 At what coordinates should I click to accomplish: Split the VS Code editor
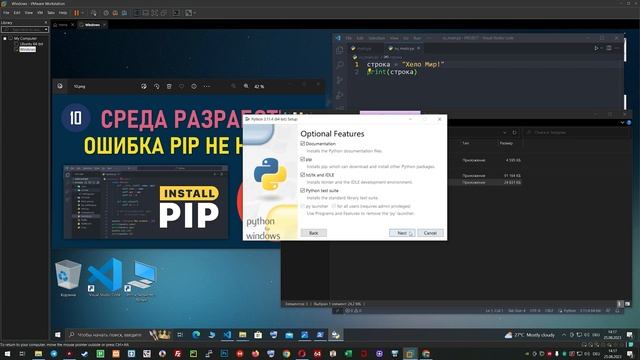609,48
